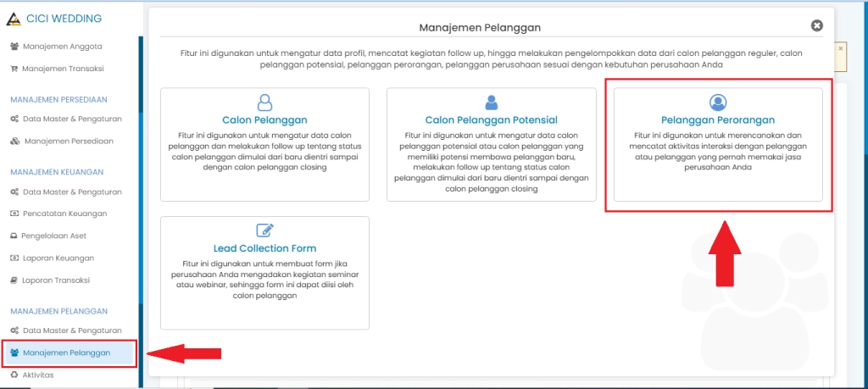
Task: Click the dialog intro paragraph starting 'Fitur ini digunakan untuk mengatur data profil'
Action: [x=491, y=59]
